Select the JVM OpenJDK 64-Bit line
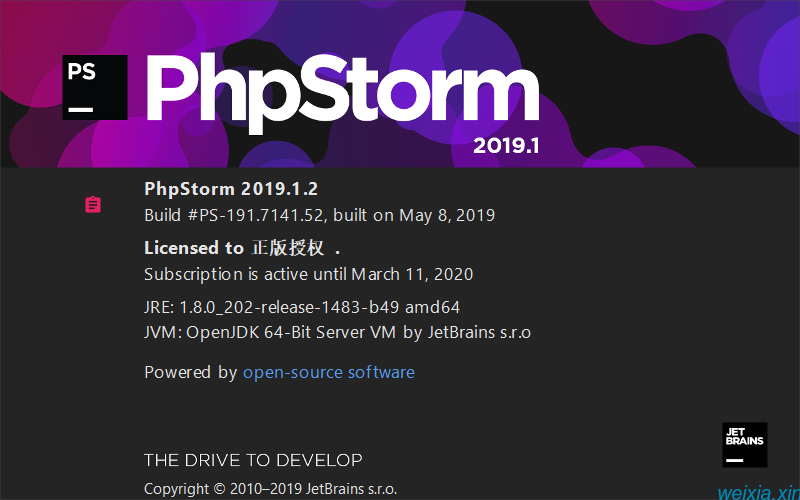 click(x=337, y=332)
